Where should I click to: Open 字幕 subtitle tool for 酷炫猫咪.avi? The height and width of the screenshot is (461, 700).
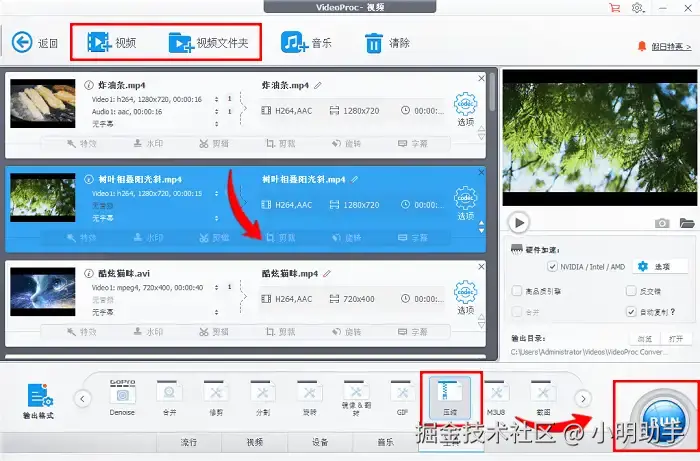(413, 332)
